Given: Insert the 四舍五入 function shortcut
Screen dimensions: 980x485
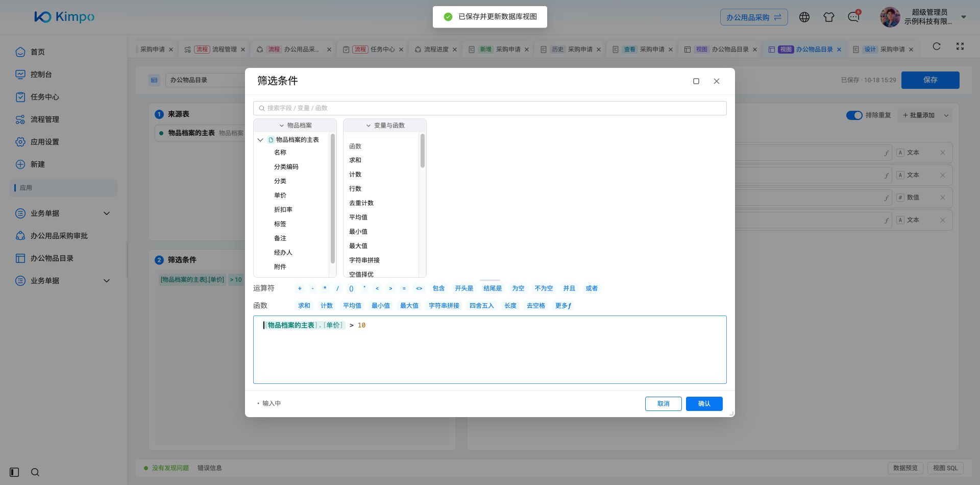Looking at the screenshot, I should click(x=482, y=306).
